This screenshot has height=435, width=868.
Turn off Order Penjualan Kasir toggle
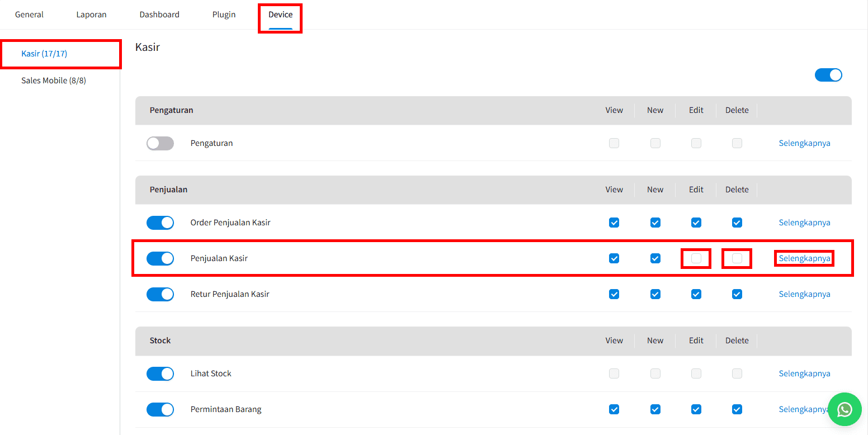coord(160,223)
